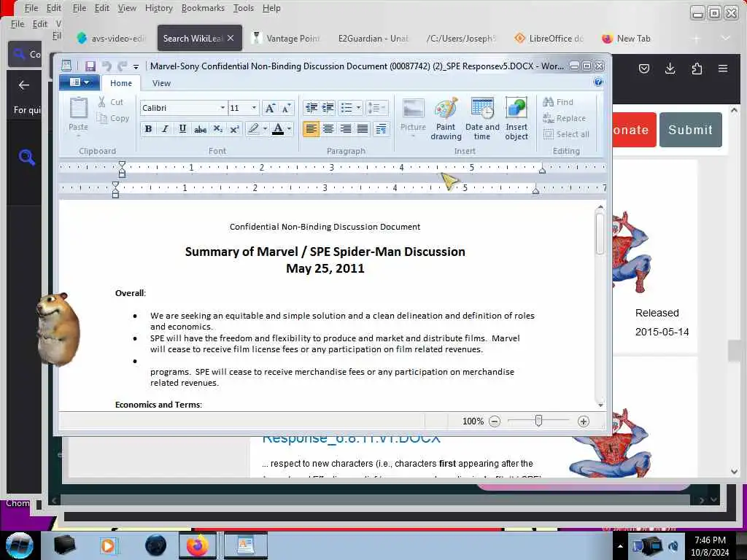
Task: Click the Redo arrow in WordPad
Action: click(123, 66)
